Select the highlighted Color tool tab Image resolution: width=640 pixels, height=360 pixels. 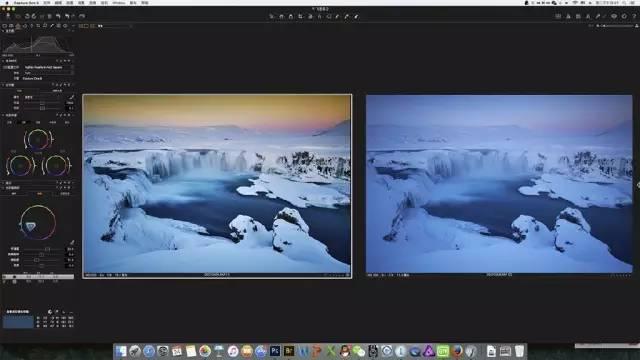[18, 26]
